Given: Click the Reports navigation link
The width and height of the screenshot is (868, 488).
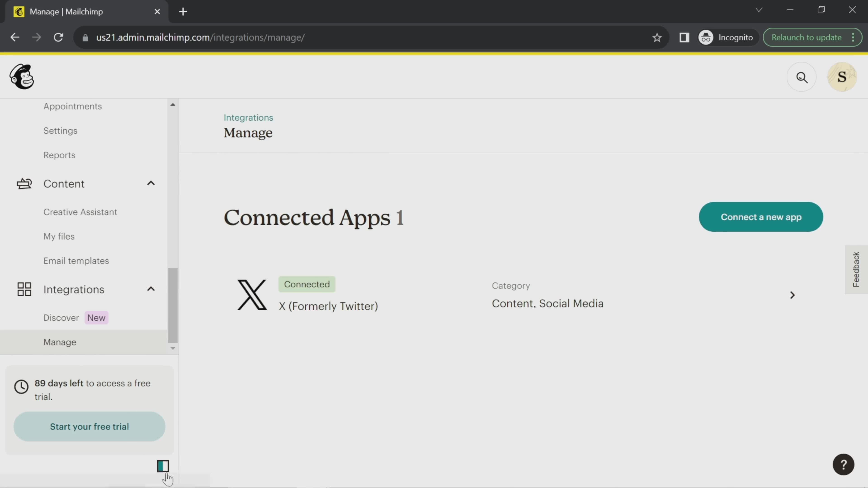Looking at the screenshot, I should click(59, 155).
